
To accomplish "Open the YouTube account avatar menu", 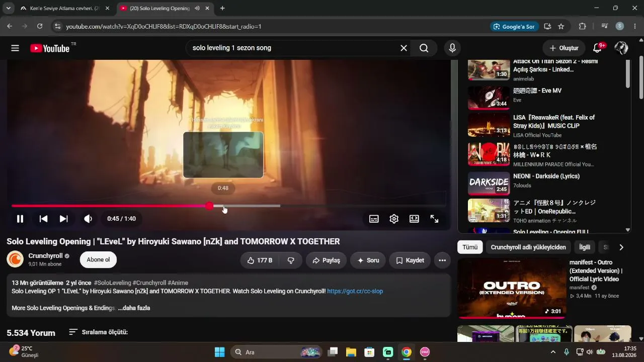I will point(621,48).
